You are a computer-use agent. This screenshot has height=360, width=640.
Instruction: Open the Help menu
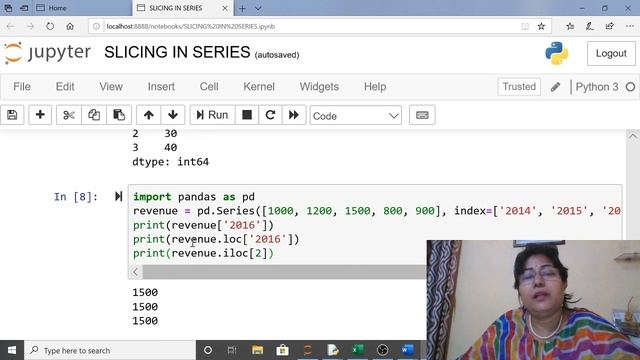pyautogui.click(x=375, y=87)
